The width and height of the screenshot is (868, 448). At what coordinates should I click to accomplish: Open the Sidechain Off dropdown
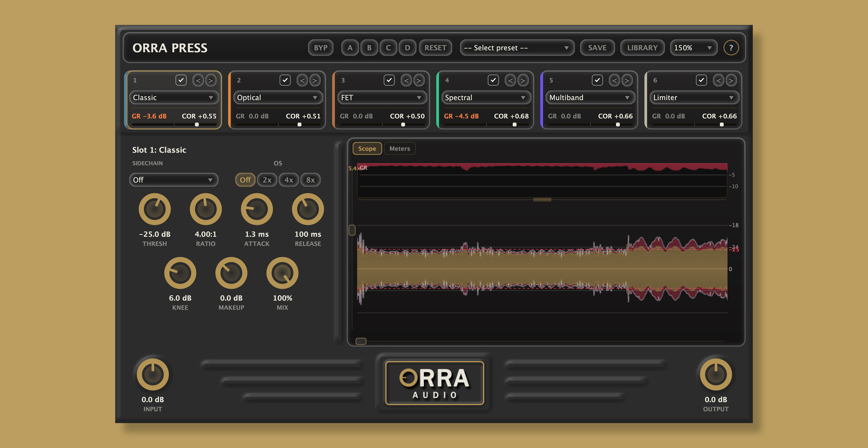point(174,180)
